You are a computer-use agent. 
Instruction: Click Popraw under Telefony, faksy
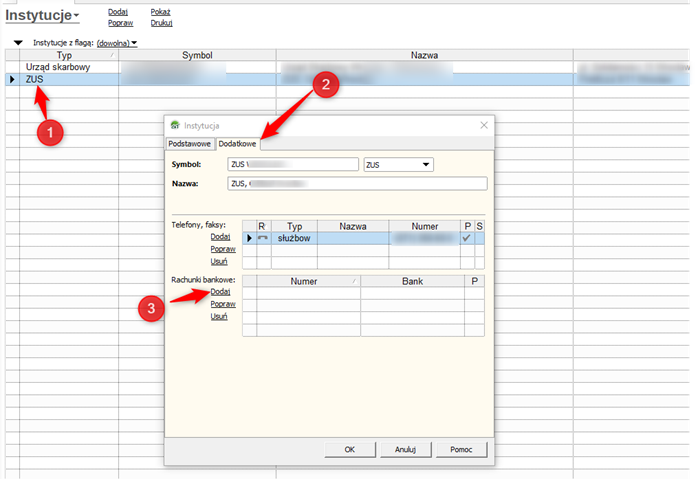[223, 249]
